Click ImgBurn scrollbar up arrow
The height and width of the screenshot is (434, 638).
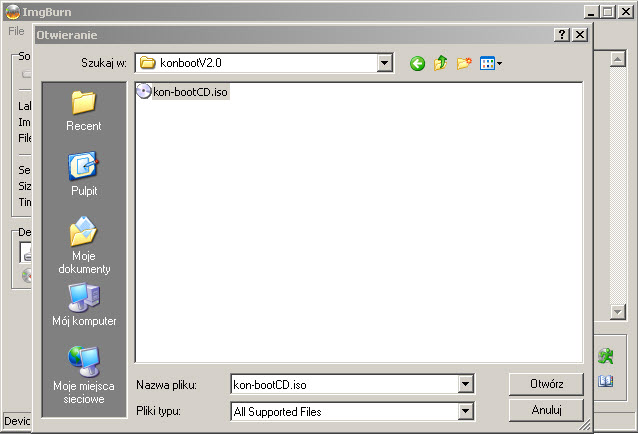coord(618,59)
